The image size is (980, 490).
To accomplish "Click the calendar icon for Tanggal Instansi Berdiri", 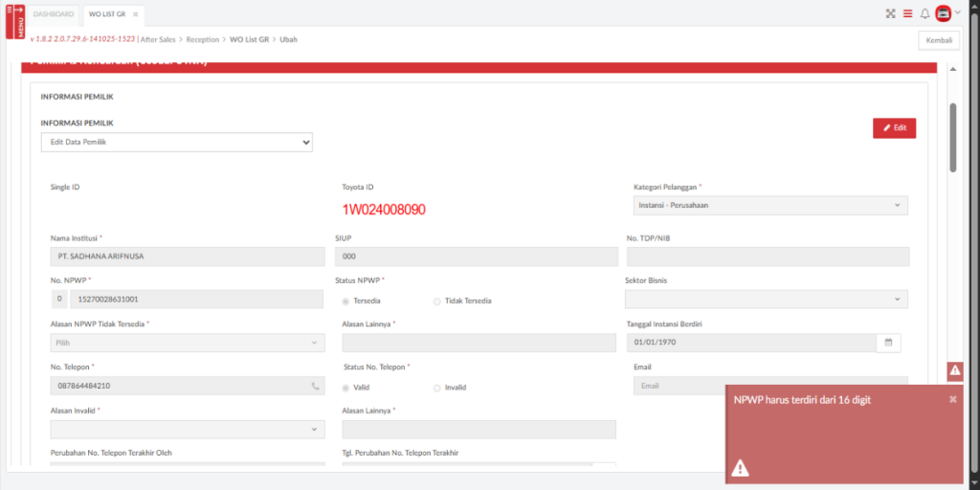I will pos(888,343).
